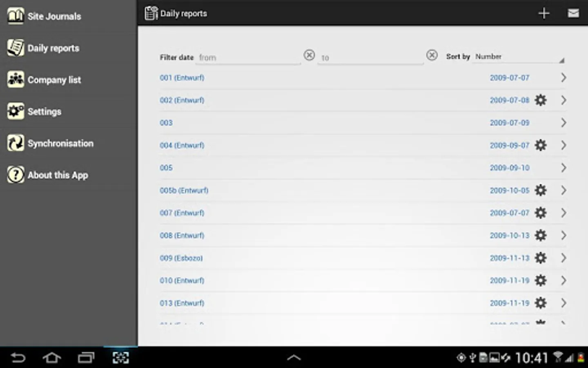This screenshot has height=368, width=588.
Task: Tap the Android home button
Action: (x=52, y=358)
